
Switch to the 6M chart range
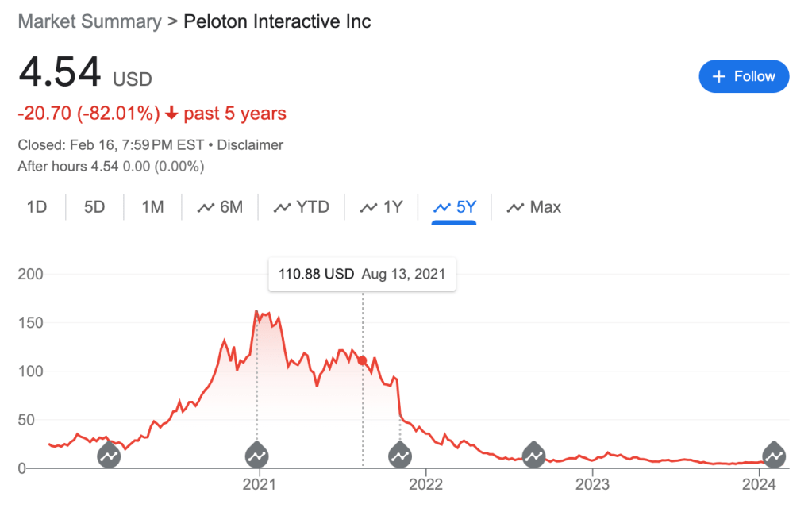click(221, 207)
